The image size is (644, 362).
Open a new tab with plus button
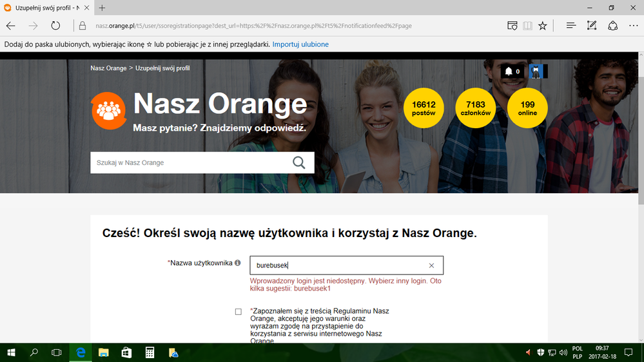[102, 8]
